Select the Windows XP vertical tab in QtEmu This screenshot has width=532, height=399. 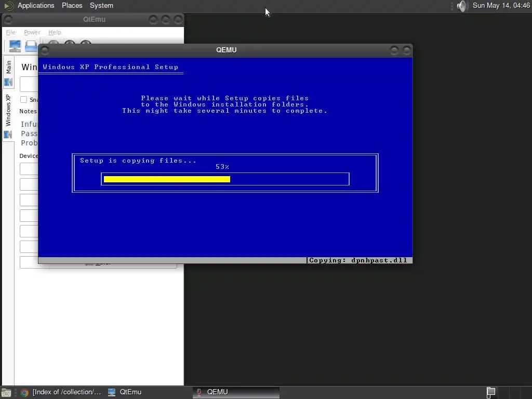click(8, 116)
